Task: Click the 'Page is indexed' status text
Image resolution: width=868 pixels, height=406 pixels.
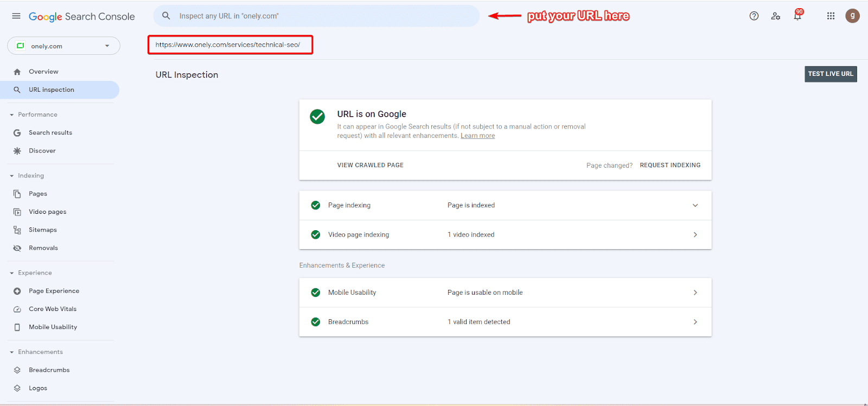Action: pyautogui.click(x=471, y=205)
